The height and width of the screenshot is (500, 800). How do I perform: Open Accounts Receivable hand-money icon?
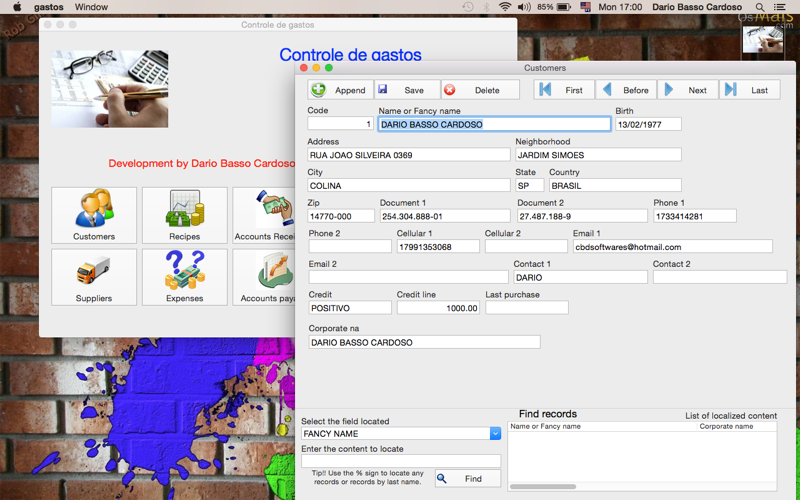tap(264, 215)
